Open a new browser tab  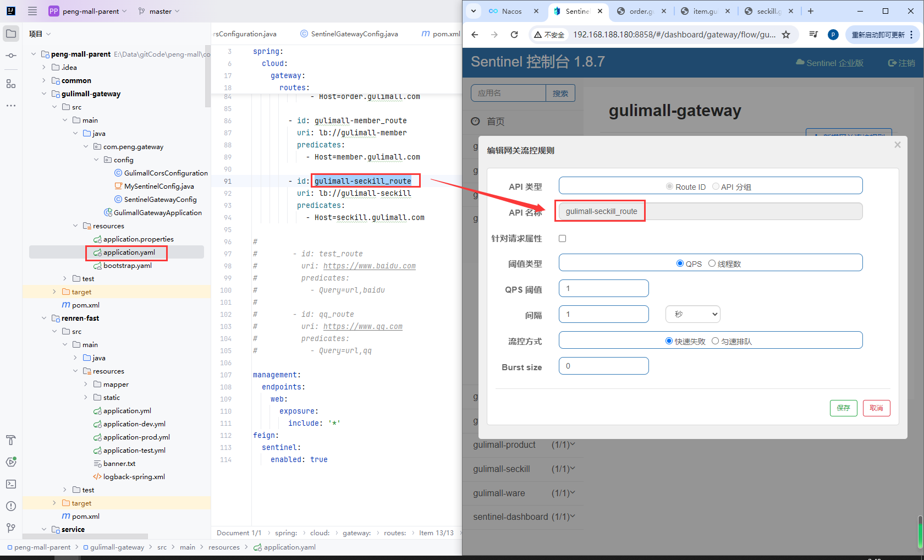[x=810, y=11]
